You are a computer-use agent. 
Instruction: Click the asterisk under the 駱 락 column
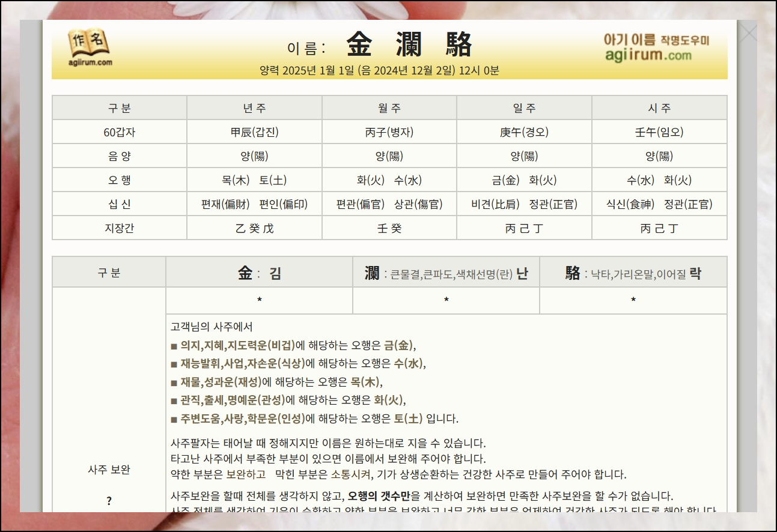point(633,301)
